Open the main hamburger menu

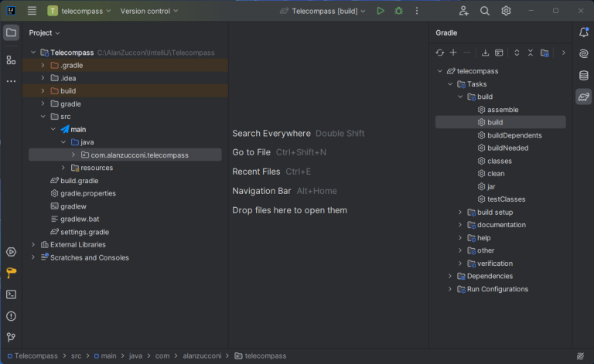pos(32,11)
